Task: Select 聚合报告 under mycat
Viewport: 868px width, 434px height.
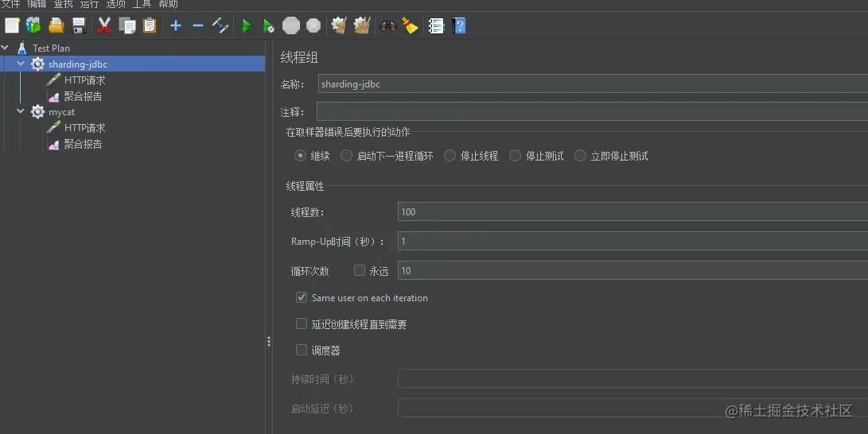Action: click(83, 144)
